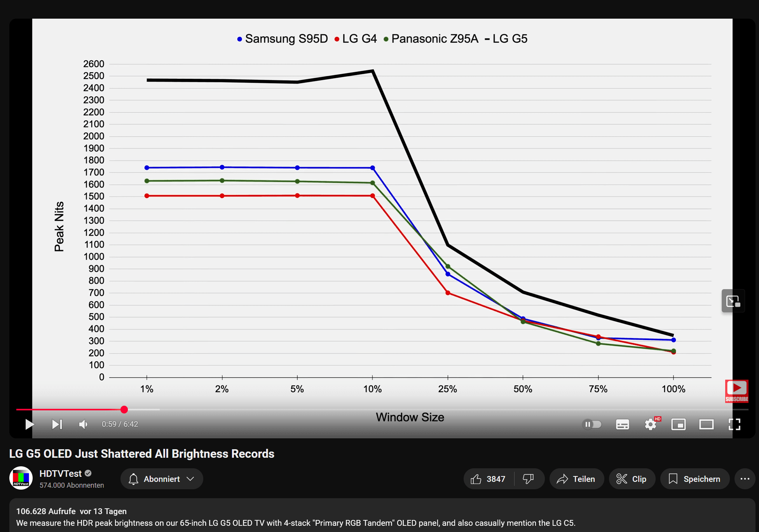Screen dimensions: 759x532
Task: Turn on subtitles/captions
Action: (x=622, y=424)
